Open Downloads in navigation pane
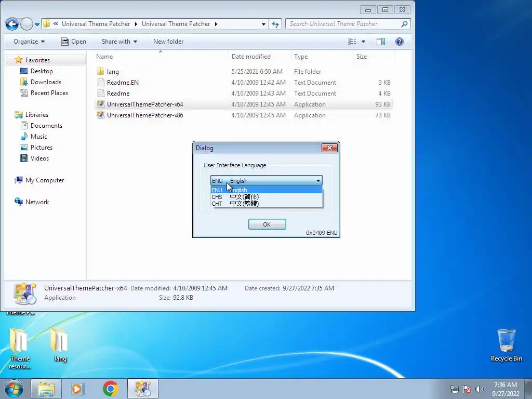The width and height of the screenshot is (532, 399). [46, 82]
